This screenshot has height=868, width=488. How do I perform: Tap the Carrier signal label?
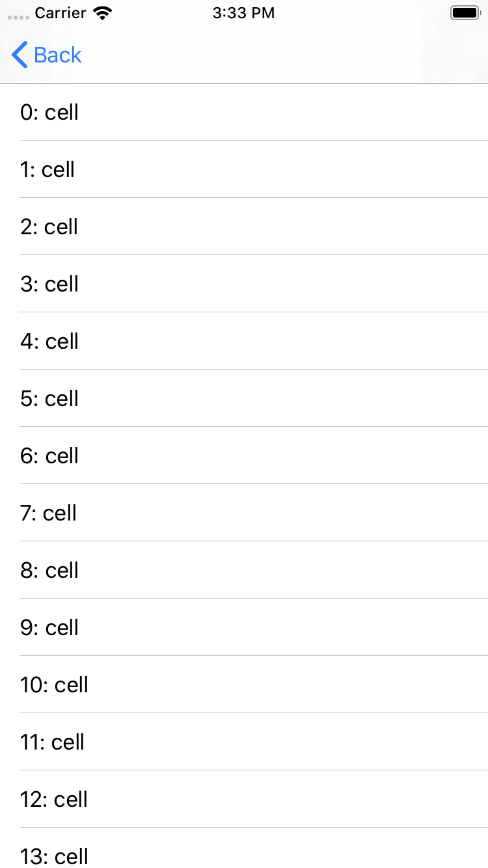click(x=61, y=13)
